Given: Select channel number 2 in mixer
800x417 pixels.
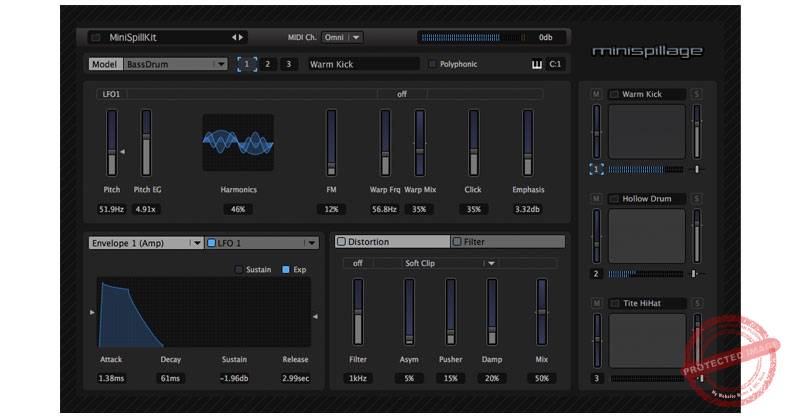Looking at the screenshot, I should (x=596, y=274).
